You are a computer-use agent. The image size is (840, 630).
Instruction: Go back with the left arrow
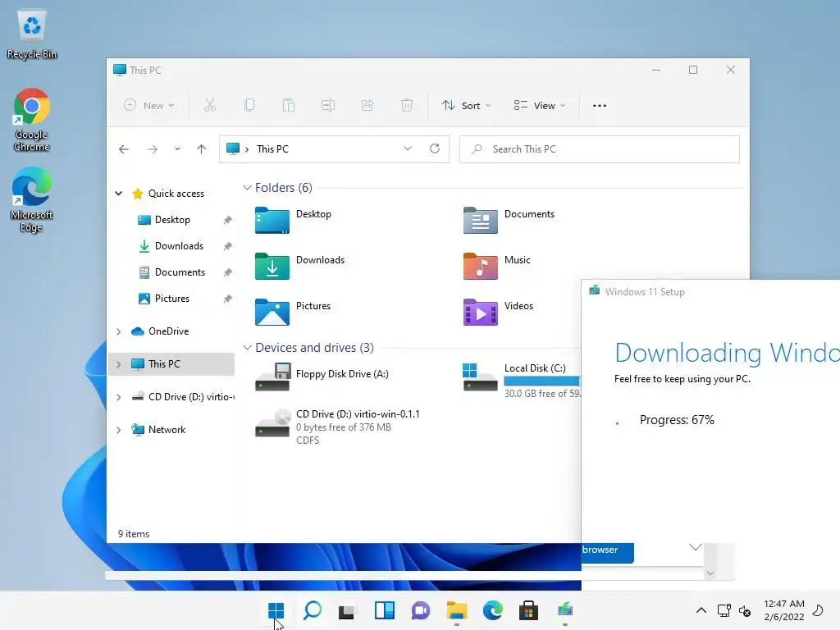click(124, 149)
